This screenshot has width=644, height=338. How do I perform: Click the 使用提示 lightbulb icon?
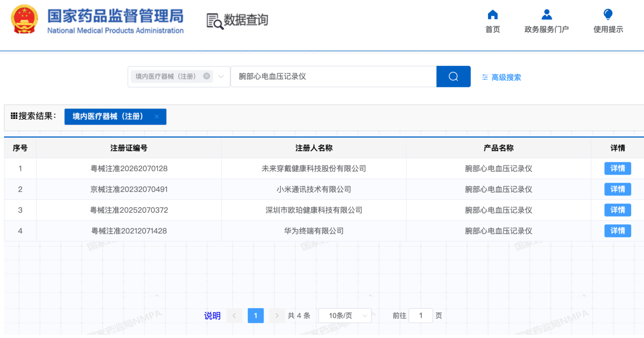pos(608,15)
